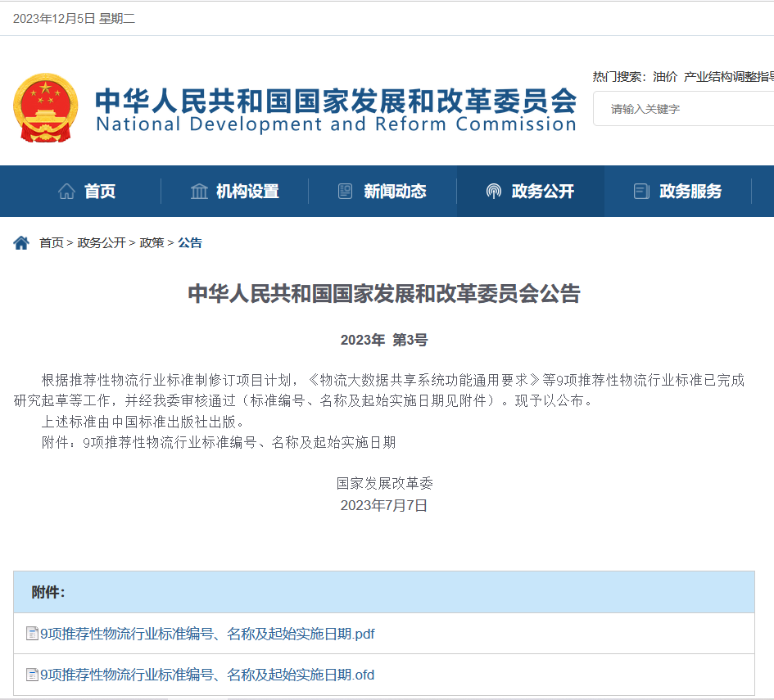Click the 中华人民共和国国家发展和改革委员会 site title
Viewport: 774px width, 700px height.
coord(336,101)
